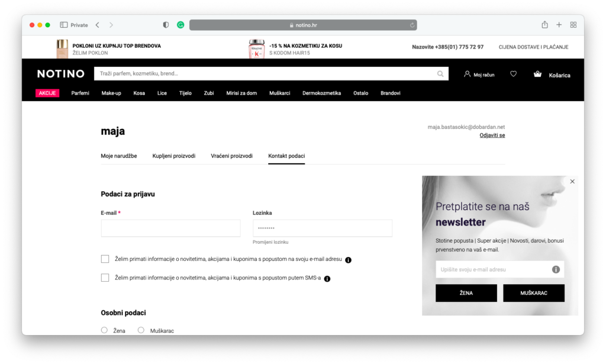The height and width of the screenshot is (364, 606).
Task: Switch to Moje narudžbe tab
Action: coord(119,156)
